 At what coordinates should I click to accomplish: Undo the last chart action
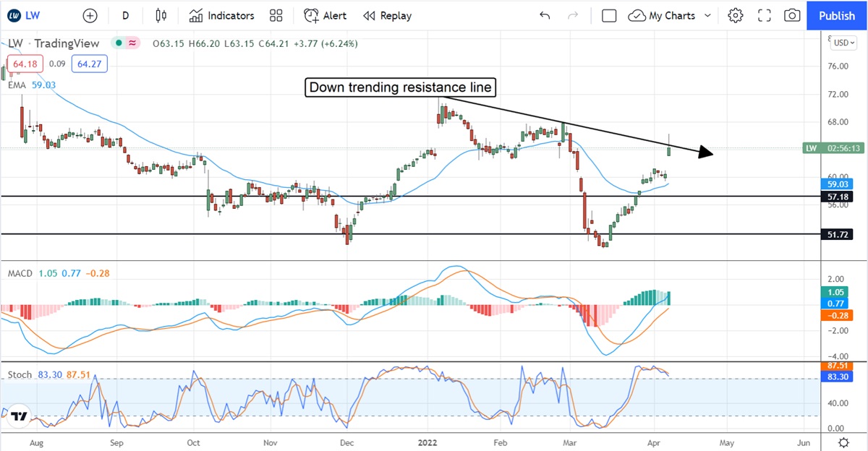point(545,15)
